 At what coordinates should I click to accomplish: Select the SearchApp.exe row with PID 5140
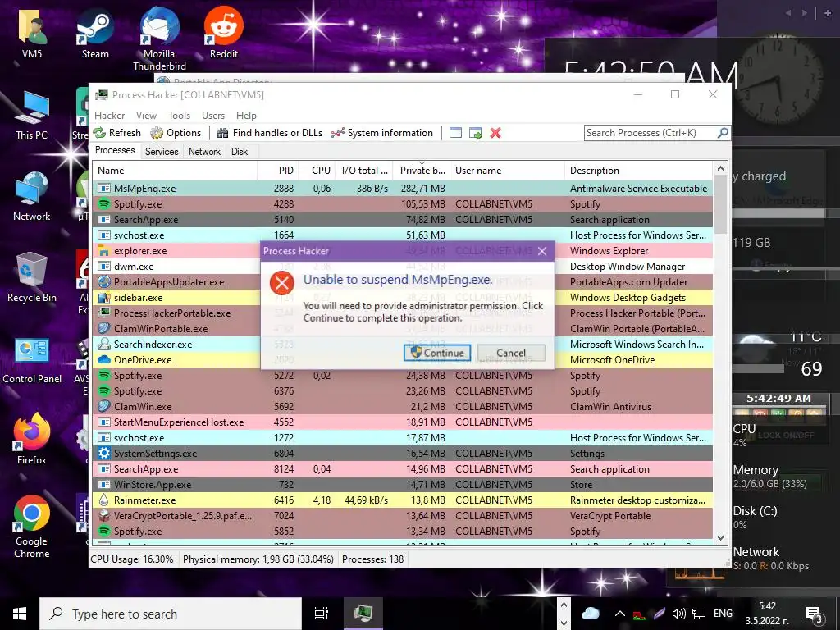403,219
